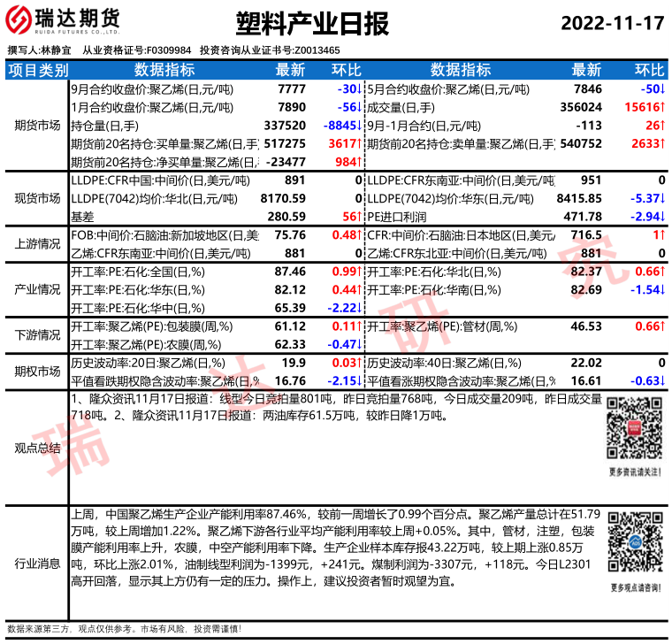Click the blue down arrow beside -8845
672x644 pixels.
pos(359,125)
